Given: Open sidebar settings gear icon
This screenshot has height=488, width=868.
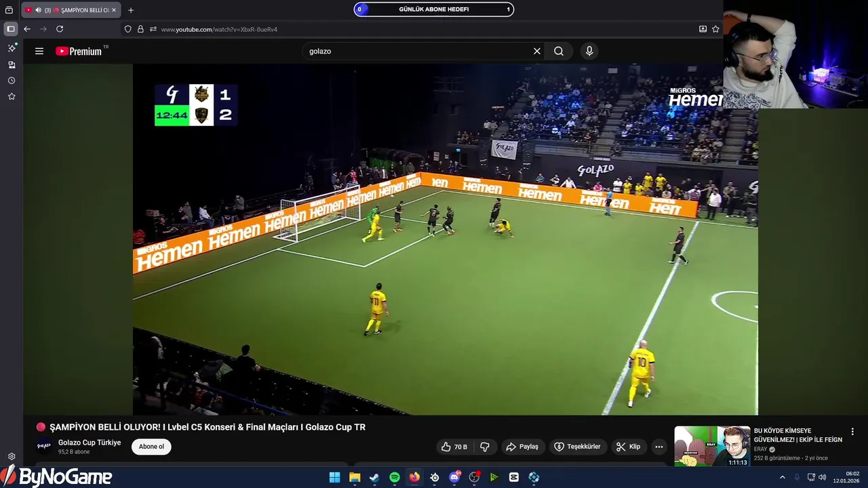Looking at the screenshot, I should pyautogui.click(x=12, y=456).
